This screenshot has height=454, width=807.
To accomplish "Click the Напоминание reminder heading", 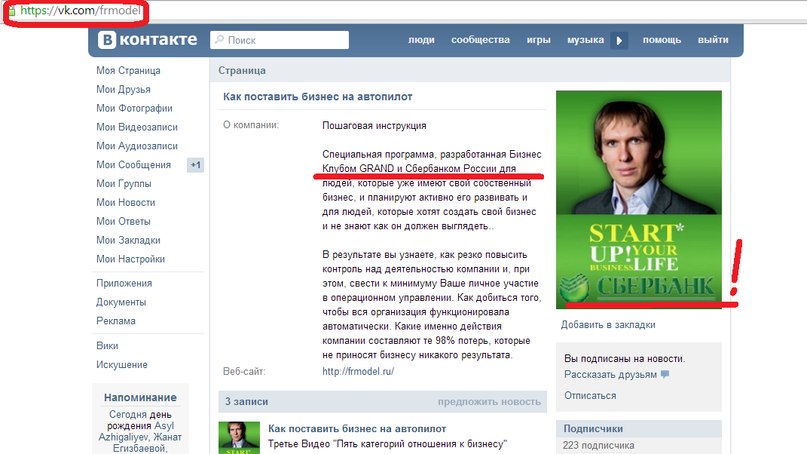I will coord(140,397).
